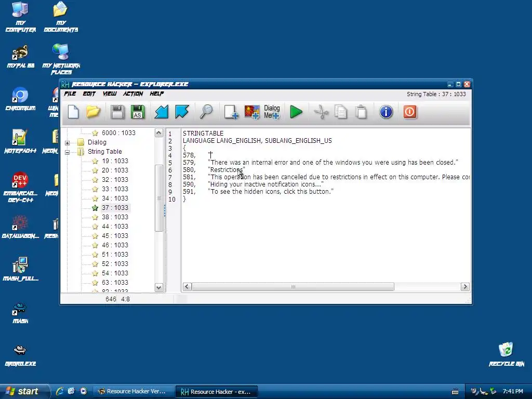Open the View menu
Viewport: 532px width, 399px height.
point(110,94)
